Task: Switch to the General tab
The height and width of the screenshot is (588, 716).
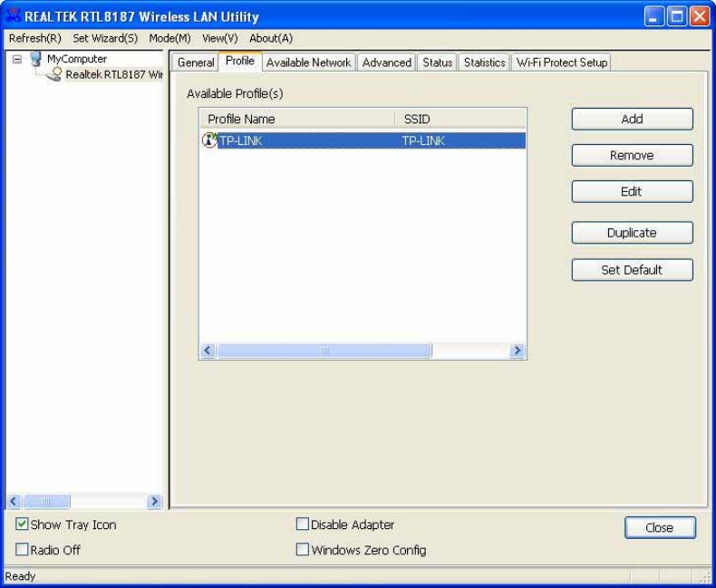Action: [x=196, y=63]
